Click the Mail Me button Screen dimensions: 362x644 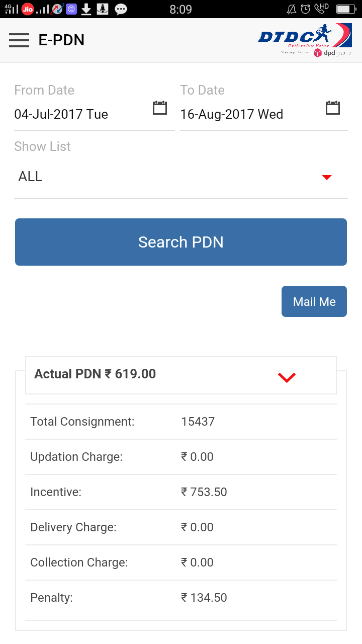(x=314, y=301)
